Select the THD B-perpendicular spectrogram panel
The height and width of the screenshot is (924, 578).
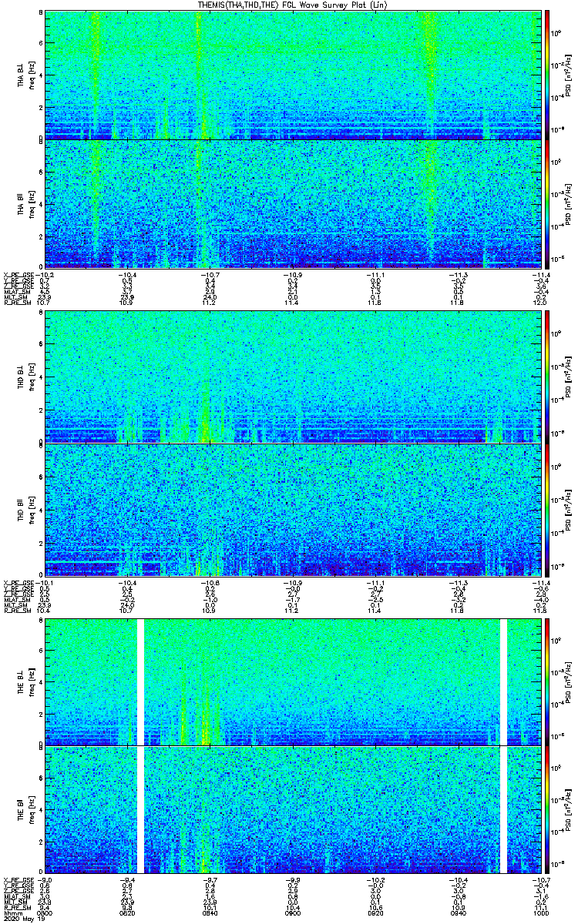pos(293,377)
